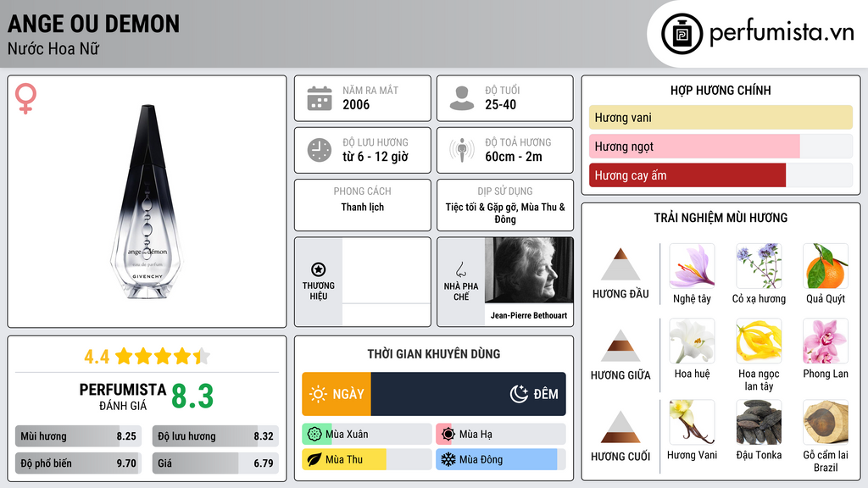Image resolution: width=868 pixels, height=488 pixels.
Task: Select the Cỏ xạ hương note image
Action: [x=759, y=266]
